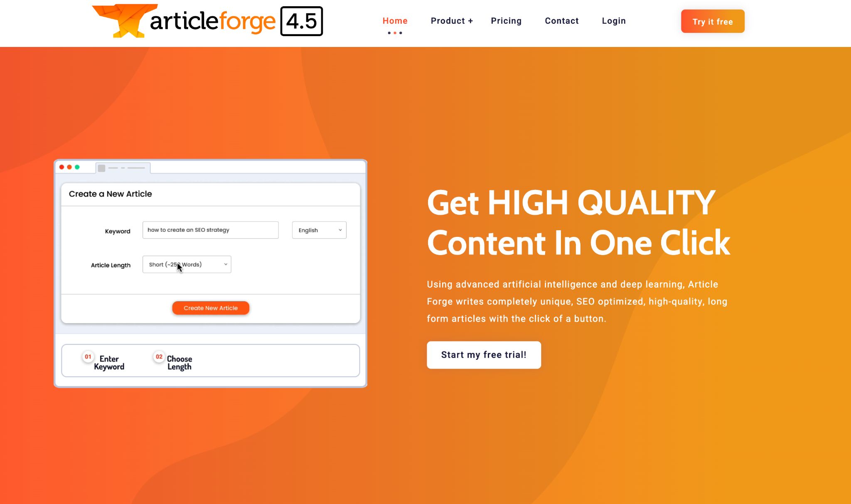Click the Try it free button
Image resolution: width=851 pixels, height=504 pixels.
pyautogui.click(x=713, y=22)
